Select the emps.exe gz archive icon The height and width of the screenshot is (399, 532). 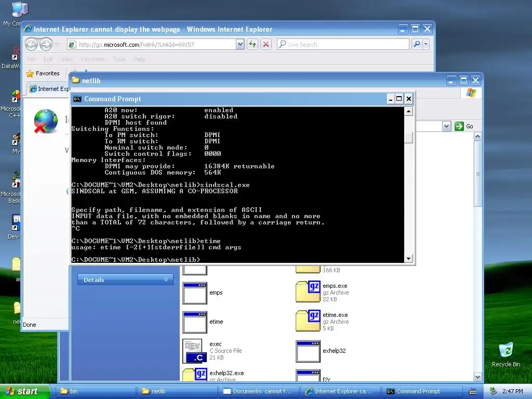pos(308,292)
